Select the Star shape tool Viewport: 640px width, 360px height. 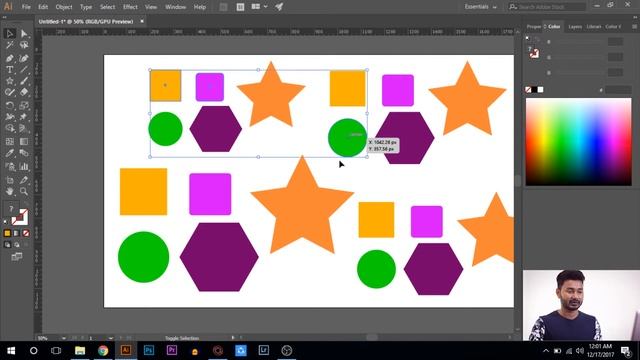pos(9,81)
